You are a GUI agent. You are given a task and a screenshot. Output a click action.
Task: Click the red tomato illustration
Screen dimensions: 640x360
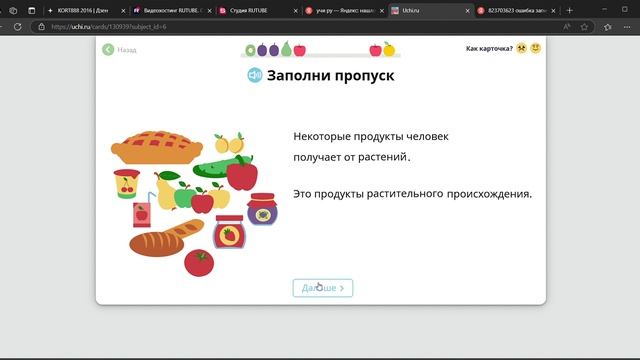coord(199,263)
